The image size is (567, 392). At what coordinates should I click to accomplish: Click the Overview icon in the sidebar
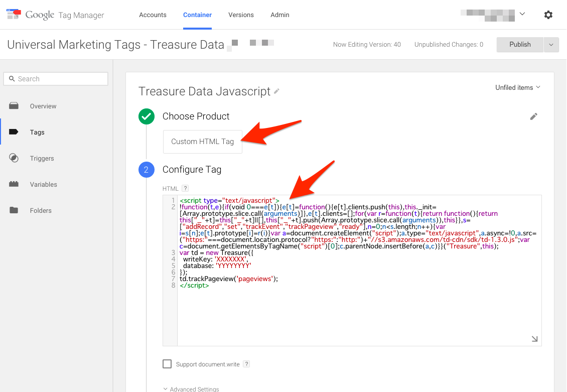[14, 106]
